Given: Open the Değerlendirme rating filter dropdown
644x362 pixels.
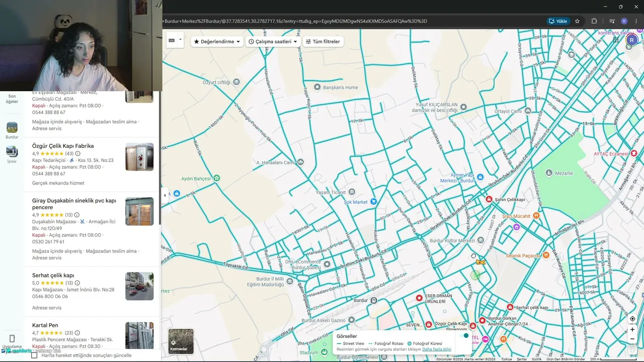Looking at the screenshot, I should [x=217, y=42].
